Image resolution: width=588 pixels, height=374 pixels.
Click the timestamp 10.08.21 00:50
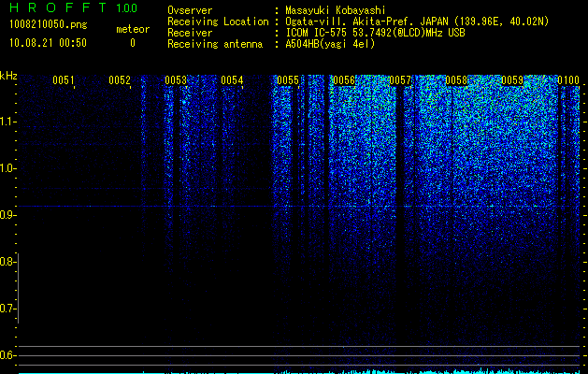click(x=48, y=43)
